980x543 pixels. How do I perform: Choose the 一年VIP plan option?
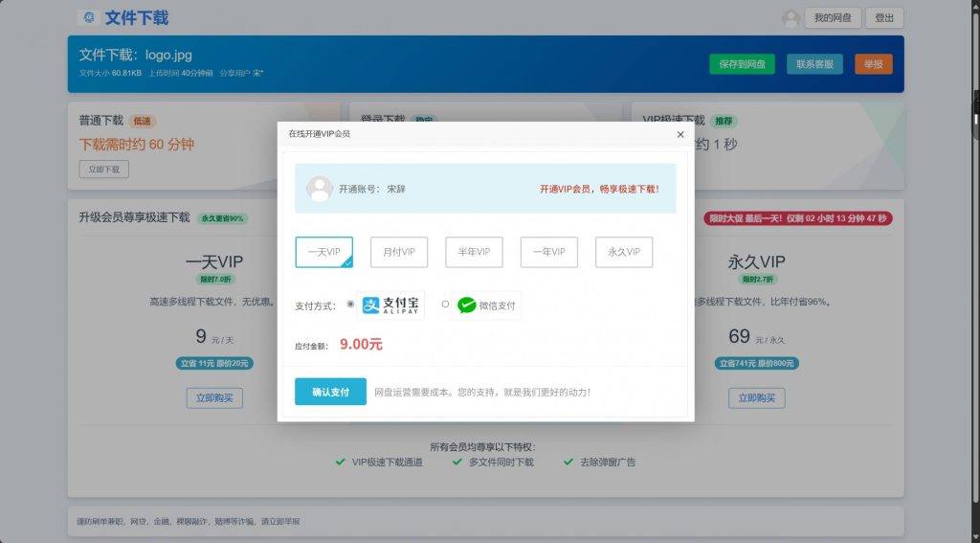548,252
